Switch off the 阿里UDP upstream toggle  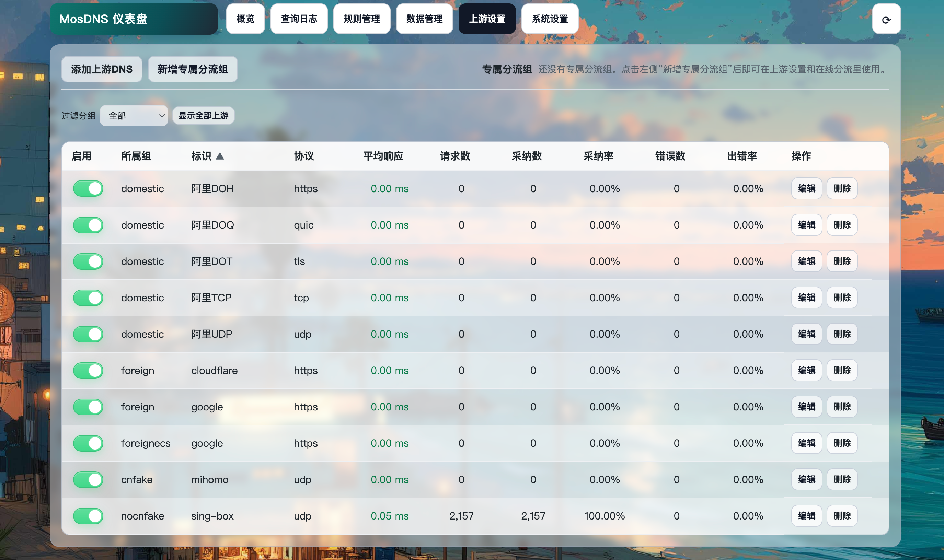[88, 334]
